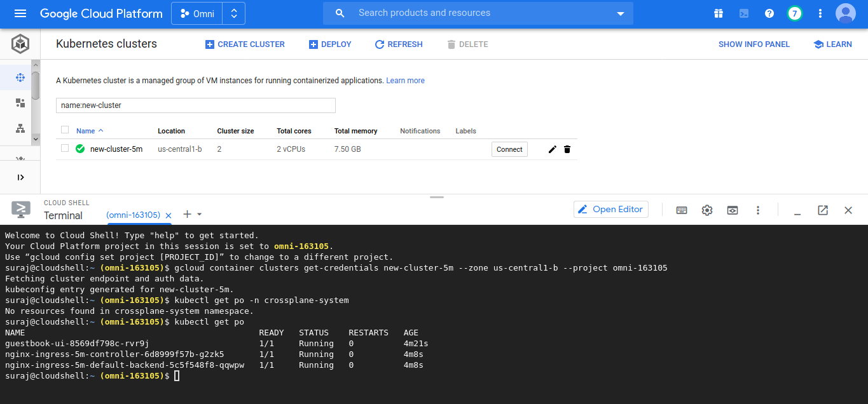The width and height of the screenshot is (868, 404).
Task: Click the Total cores column header
Action: point(294,131)
